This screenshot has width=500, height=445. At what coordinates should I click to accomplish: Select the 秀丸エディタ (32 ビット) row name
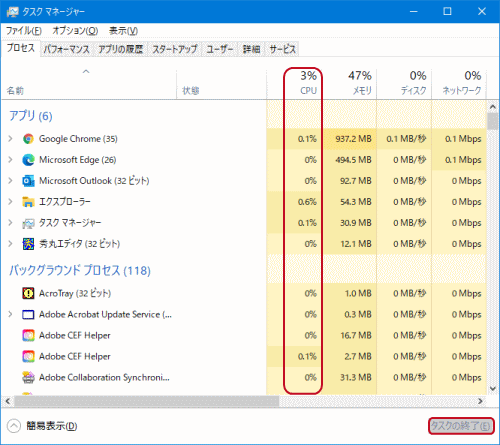click(x=79, y=244)
